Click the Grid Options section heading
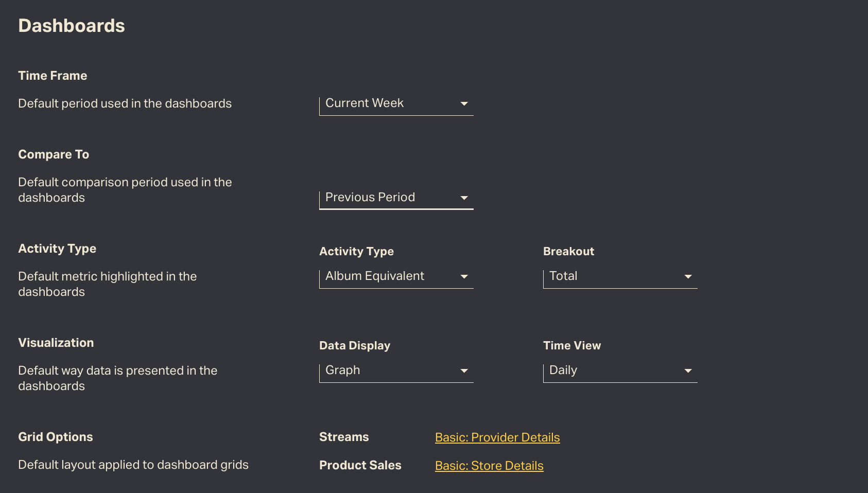Image resolution: width=868 pixels, height=493 pixels. click(56, 437)
